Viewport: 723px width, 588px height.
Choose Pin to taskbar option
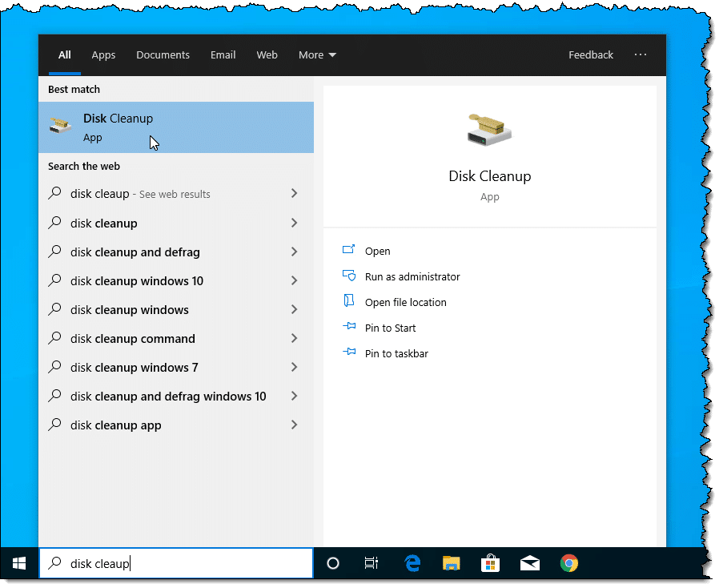pos(396,354)
